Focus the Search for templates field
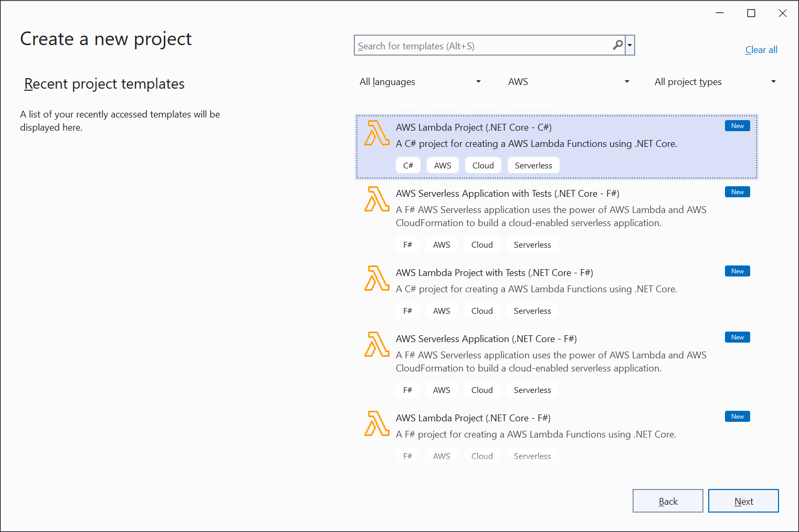Viewport: 799px width, 532px height. [x=483, y=46]
